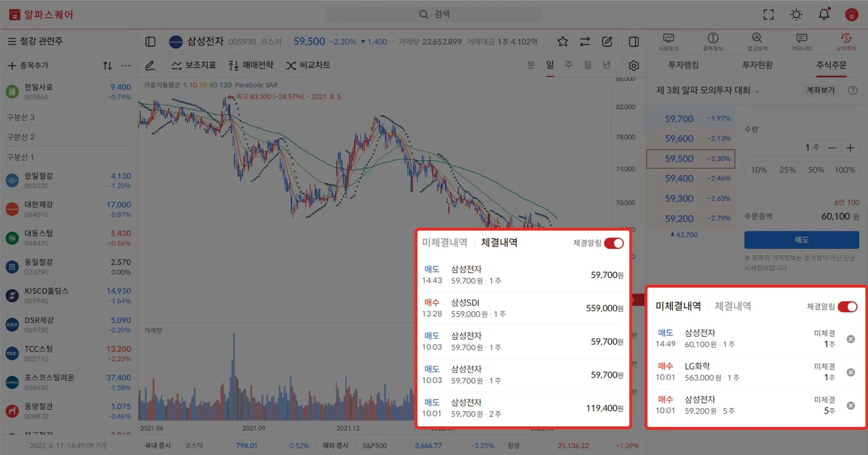Screen dimensions: 868x455
Task: Click the swap arrows icon beside star
Action: [585, 42]
